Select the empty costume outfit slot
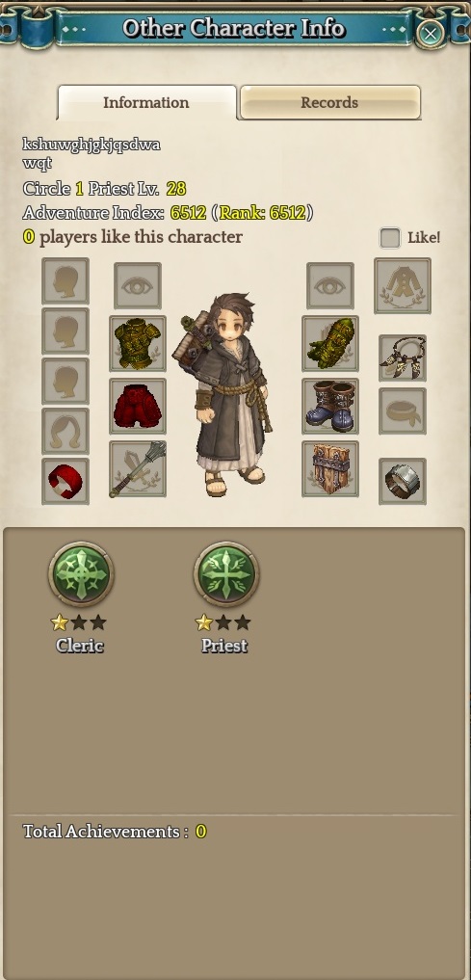The width and height of the screenshot is (471, 980). (403, 285)
